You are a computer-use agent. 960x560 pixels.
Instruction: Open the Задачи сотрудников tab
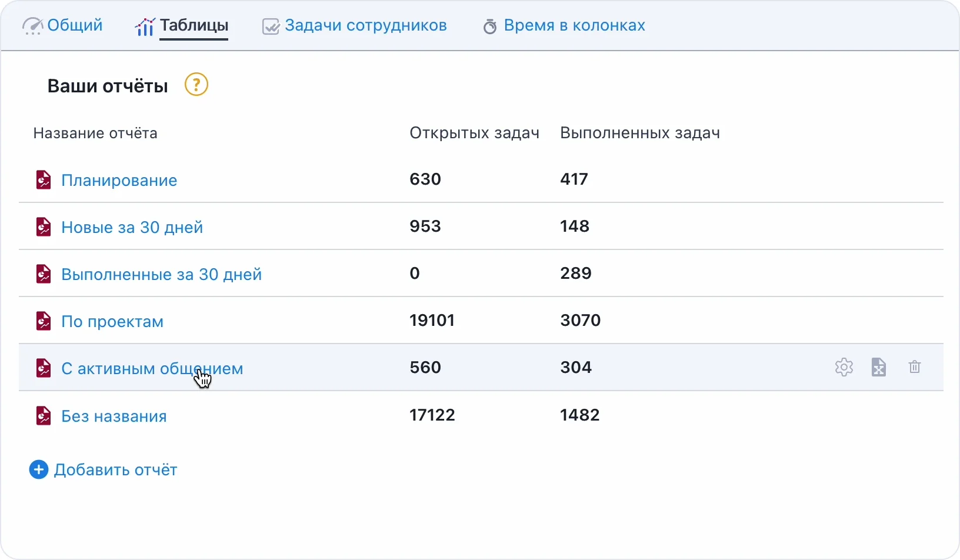click(x=354, y=26)
